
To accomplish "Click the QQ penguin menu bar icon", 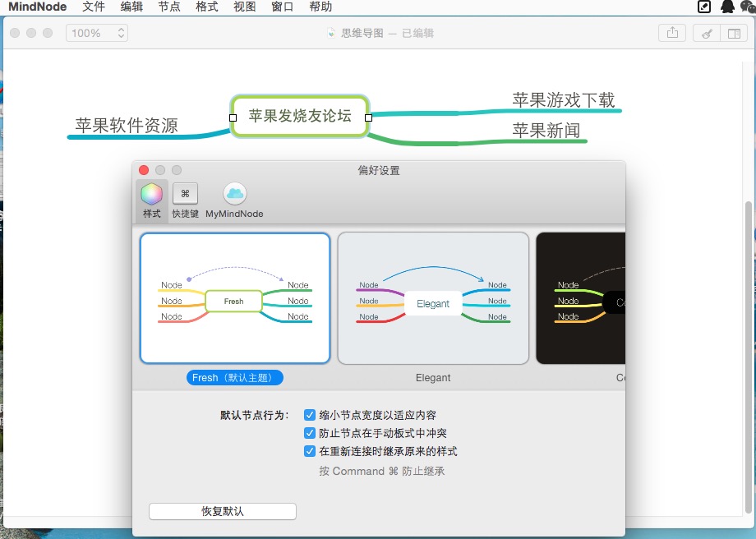I will point(727,7).
